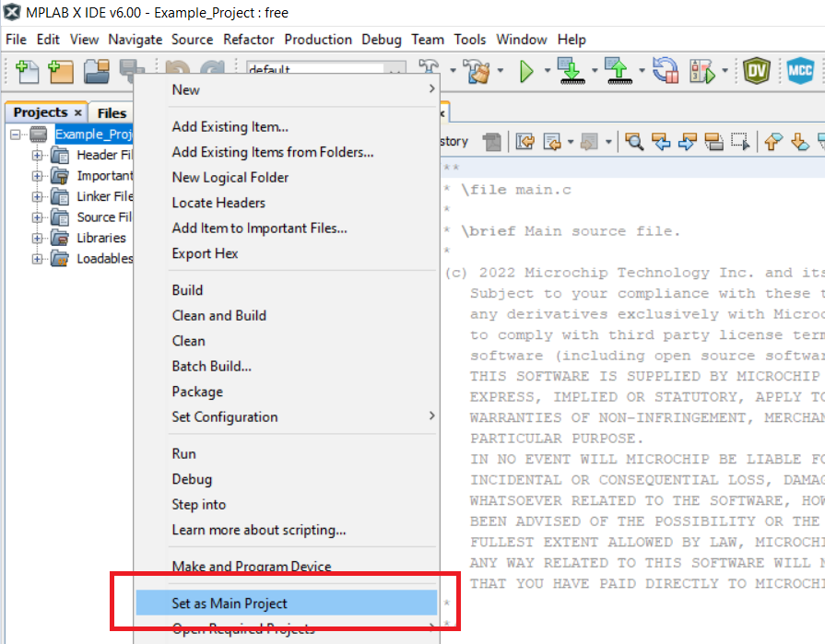The image size is (825, 644).
Task: Open the DV Data Visualizer icon
Action: [x=757, y=71]
